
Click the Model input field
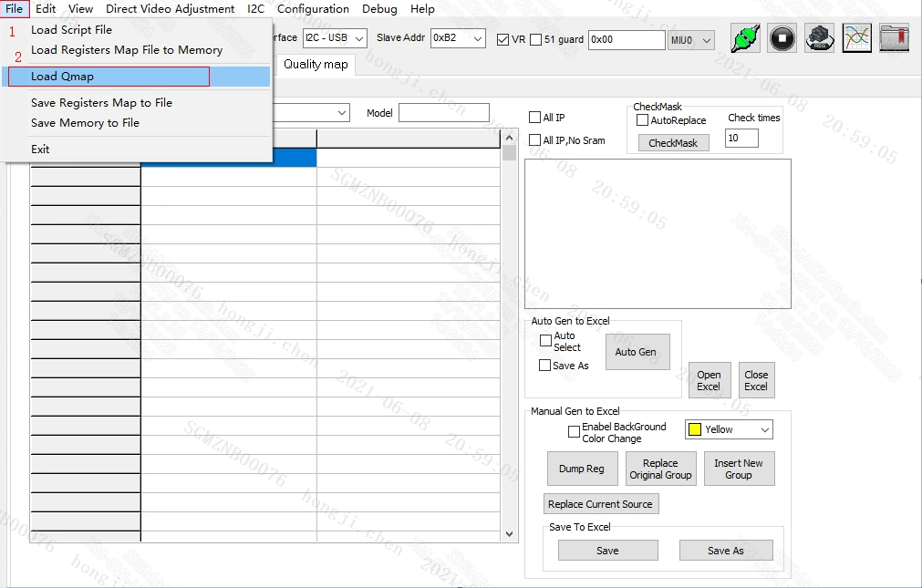pyautogui.click(x=444, y=112)
